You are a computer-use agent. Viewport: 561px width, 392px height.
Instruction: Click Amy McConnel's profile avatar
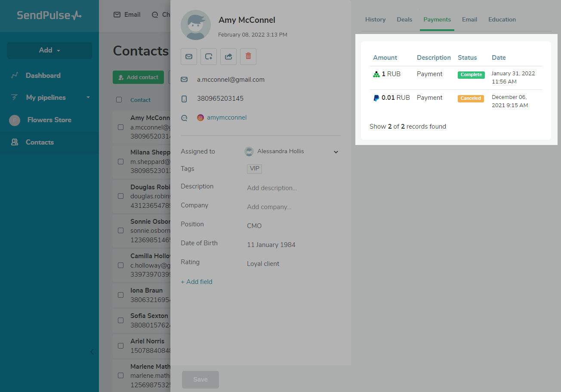[196, 25]
